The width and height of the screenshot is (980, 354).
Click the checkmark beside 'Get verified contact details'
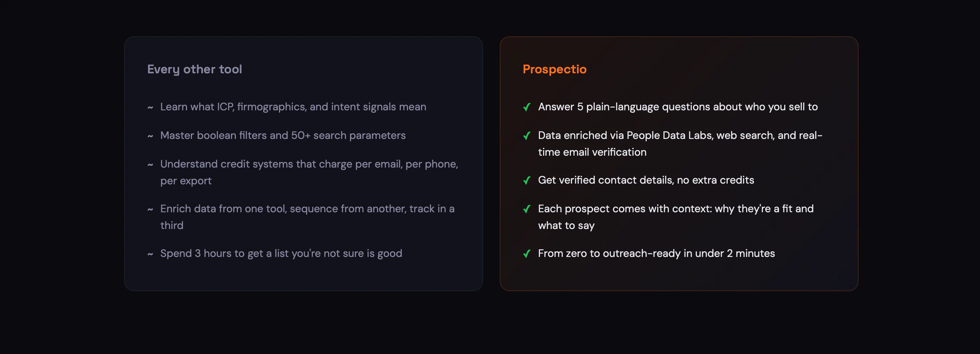527,180
